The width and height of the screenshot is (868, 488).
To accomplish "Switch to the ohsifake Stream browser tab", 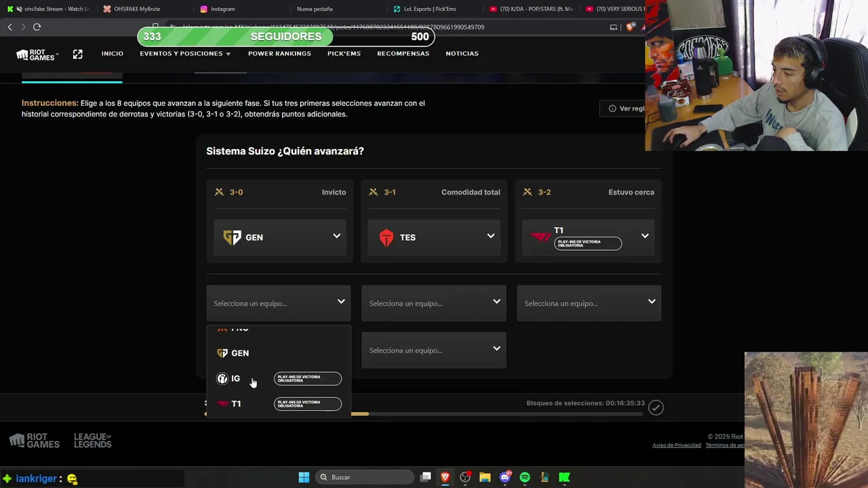I will pyautogui.click(x=49, y=9).
